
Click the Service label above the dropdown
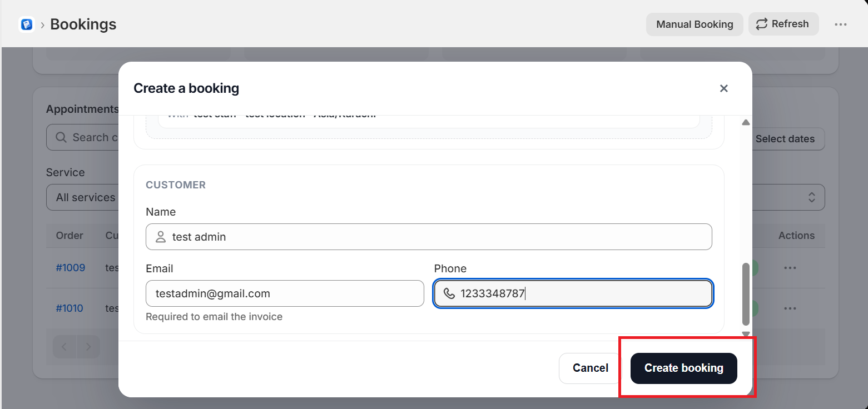[66, 172]
